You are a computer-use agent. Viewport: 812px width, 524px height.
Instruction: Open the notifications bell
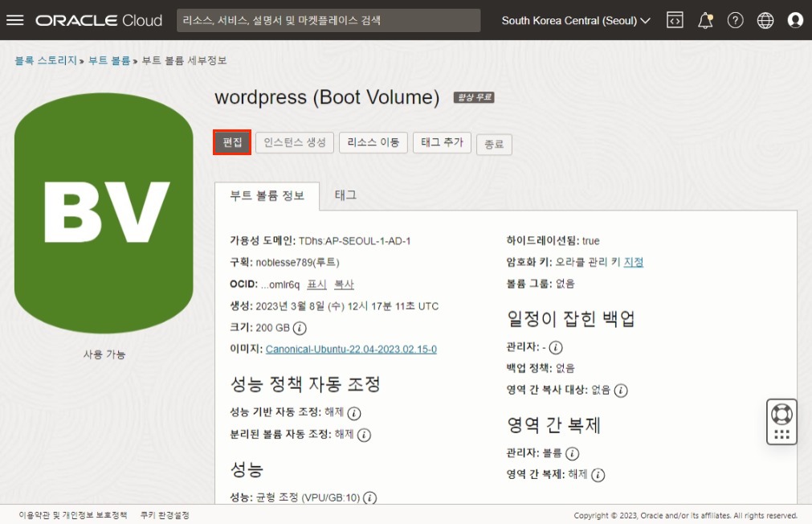[705, 20]
